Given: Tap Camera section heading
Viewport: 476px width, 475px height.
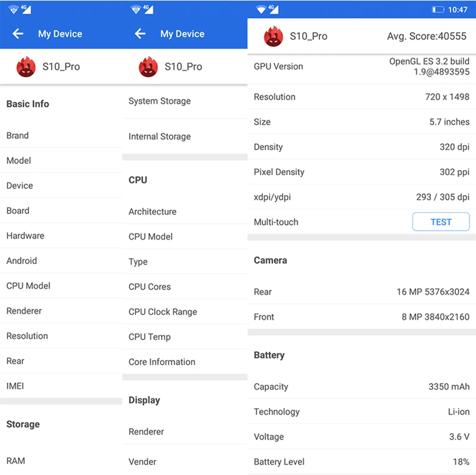Looking at the screenshot, I should 270,260.
